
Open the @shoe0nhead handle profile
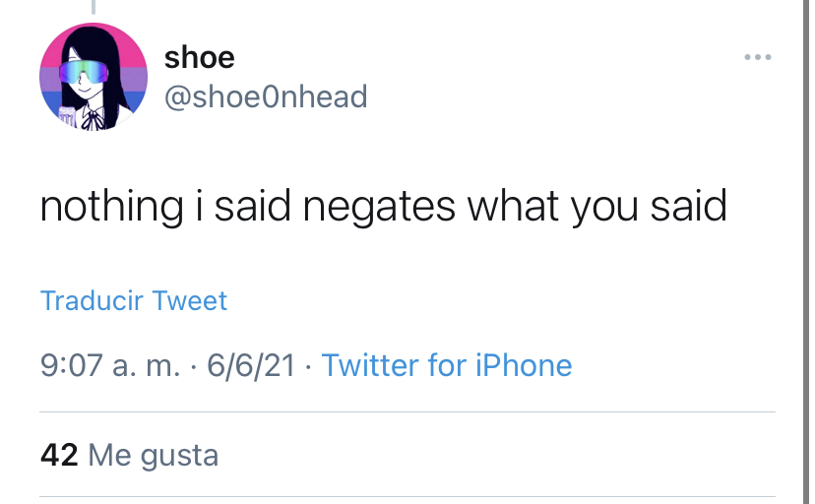coord(266,96)
